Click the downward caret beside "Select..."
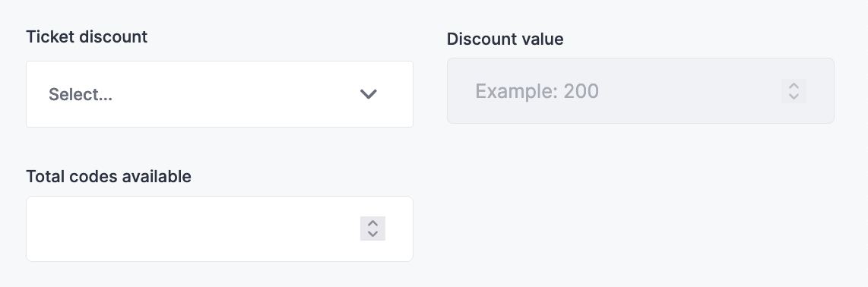The height and width of the screenshot is (287, 868). click(x=368, y=94)
